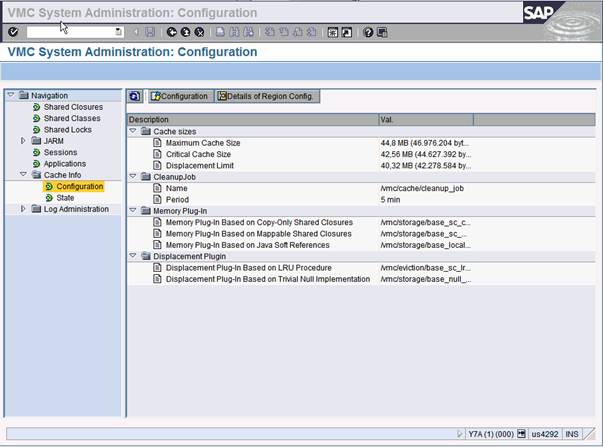Click the Create New Session icon
603x447 pixels.
(x=333, y=32)
